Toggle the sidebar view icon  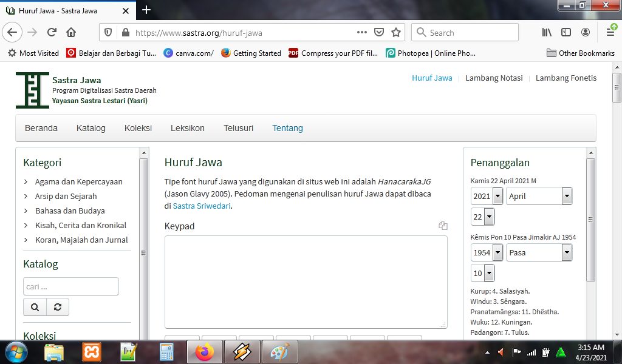[566, 33]
